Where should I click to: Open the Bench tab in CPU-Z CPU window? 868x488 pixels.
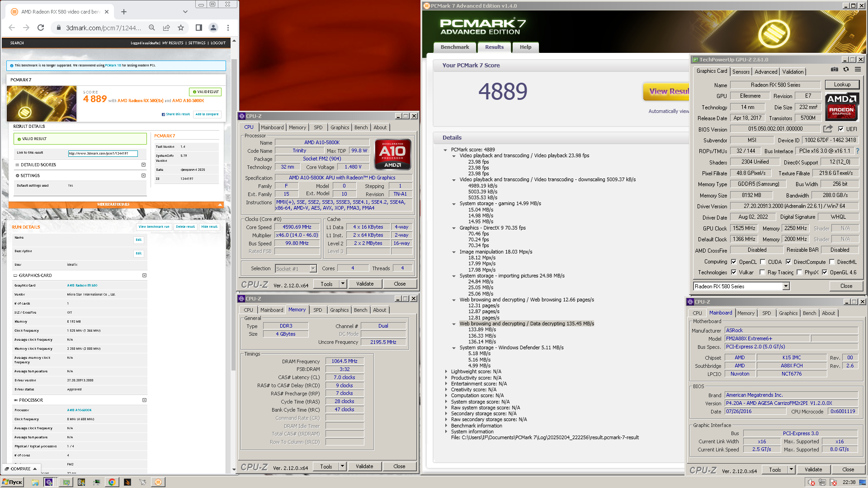pos(361,127)
